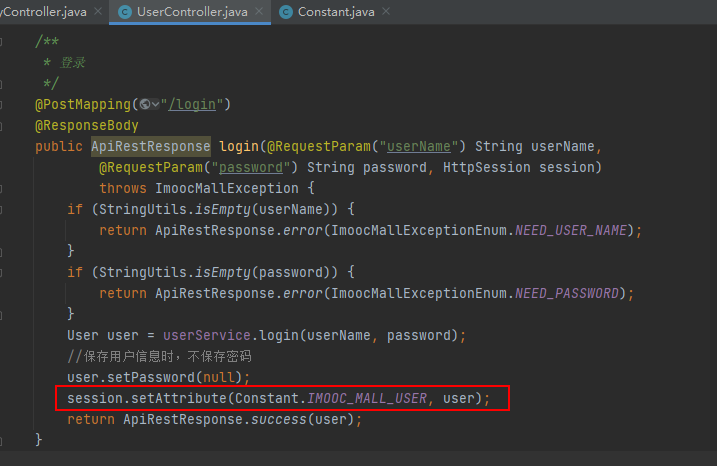Click the success method in return statement
Screen dimensions: 717x466
click(x=279, y=419)
